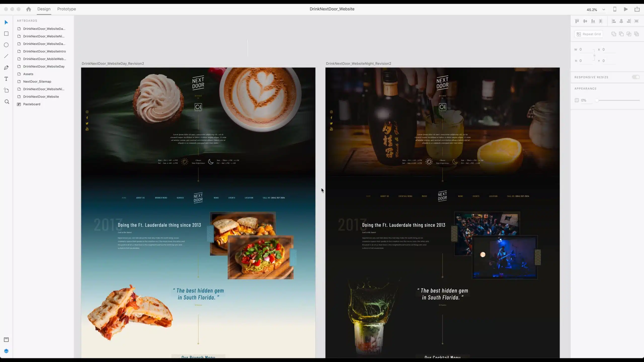This screenshot has height=362, width=644.
Task: Open the Layers panel icon
Action: pos(6,351)
